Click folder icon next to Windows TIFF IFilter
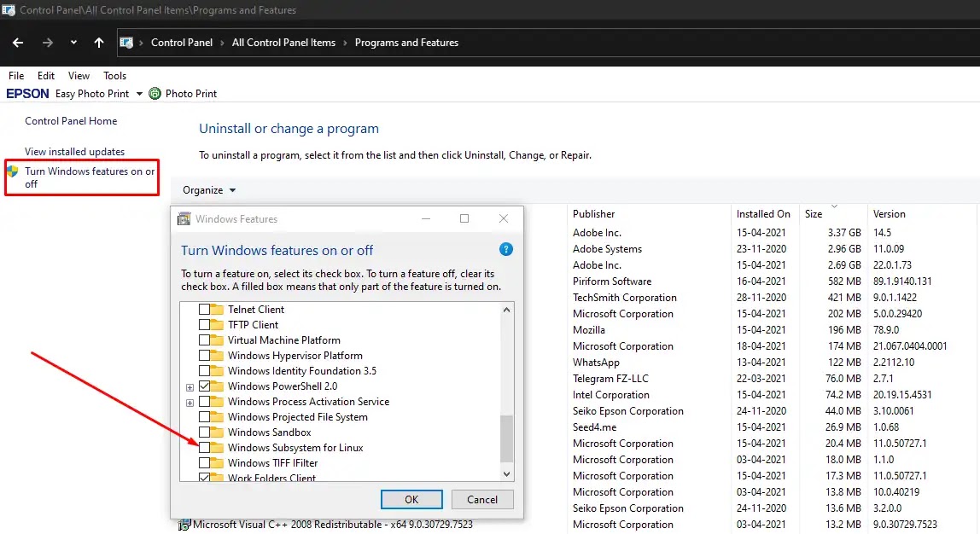This screenshot has width=980, height=534. (217, 463)
